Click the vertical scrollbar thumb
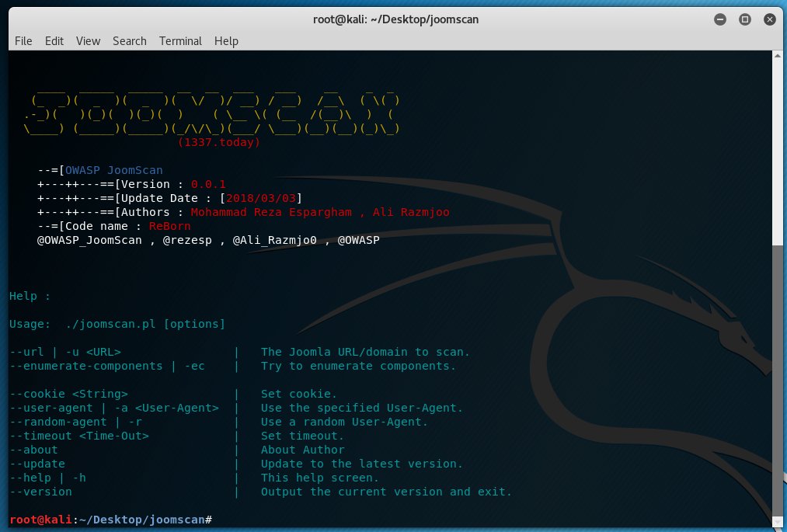787x532 pixels. (778, 381)
